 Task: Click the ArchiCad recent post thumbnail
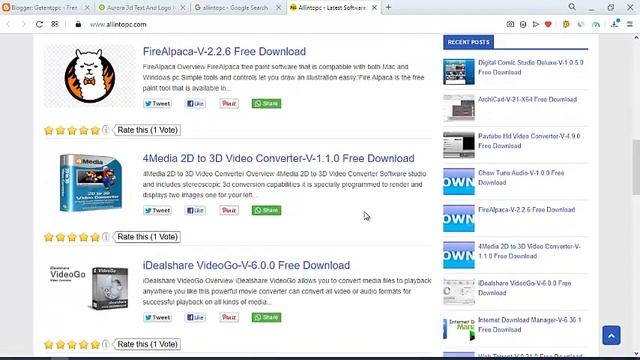pyautogui.click(x=459, y=108)
